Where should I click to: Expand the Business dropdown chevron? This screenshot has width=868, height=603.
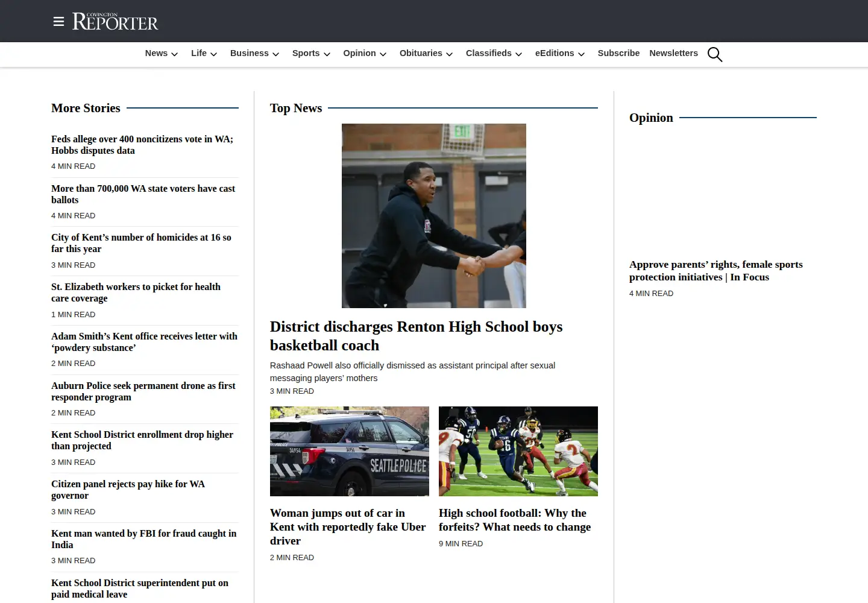click(275, 54)
